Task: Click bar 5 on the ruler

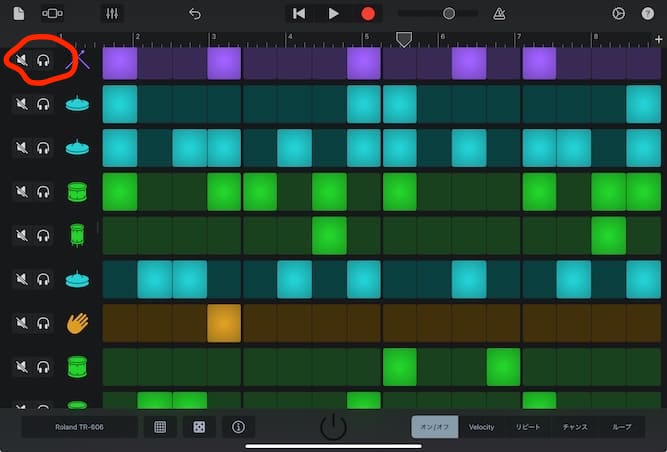Action: 367,37
